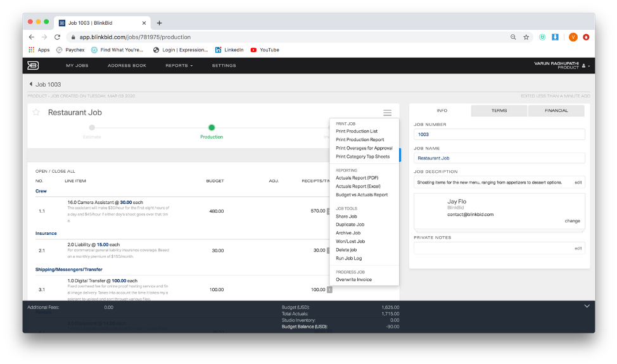Go back via Job 1003 arrow
Image resolution: width=617 pixels, height=364 pixels.
31,84
